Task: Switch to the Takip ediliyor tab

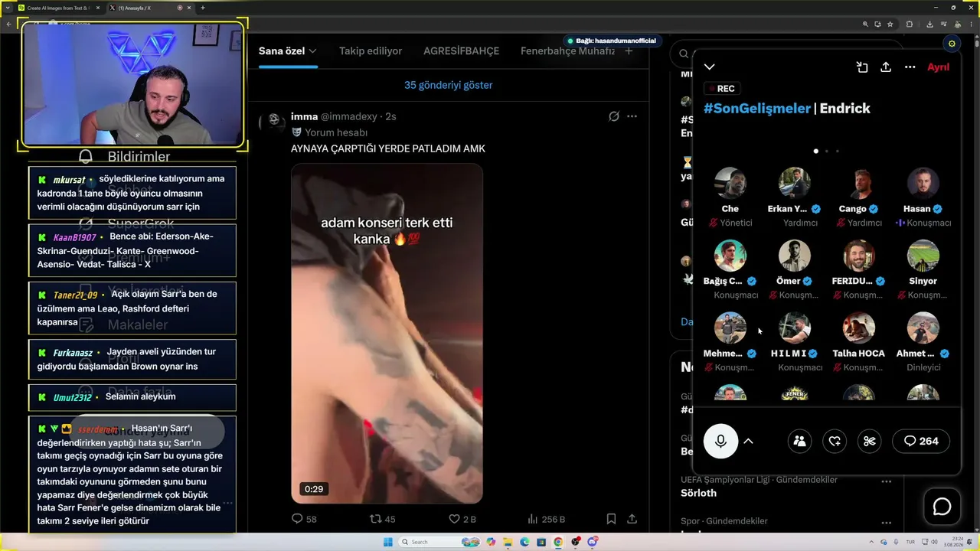Action: (371, 51)
